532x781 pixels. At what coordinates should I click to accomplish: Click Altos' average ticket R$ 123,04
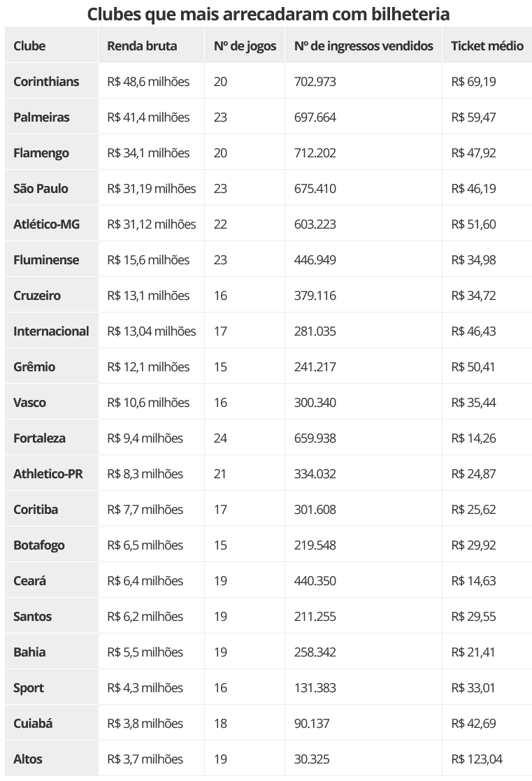[477, 759]
